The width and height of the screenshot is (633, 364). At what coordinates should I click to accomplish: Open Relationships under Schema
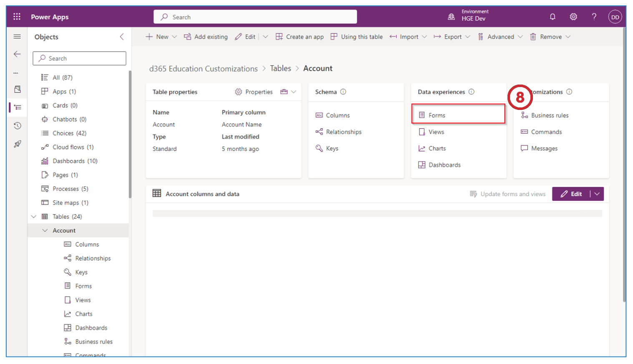(343, 132)
